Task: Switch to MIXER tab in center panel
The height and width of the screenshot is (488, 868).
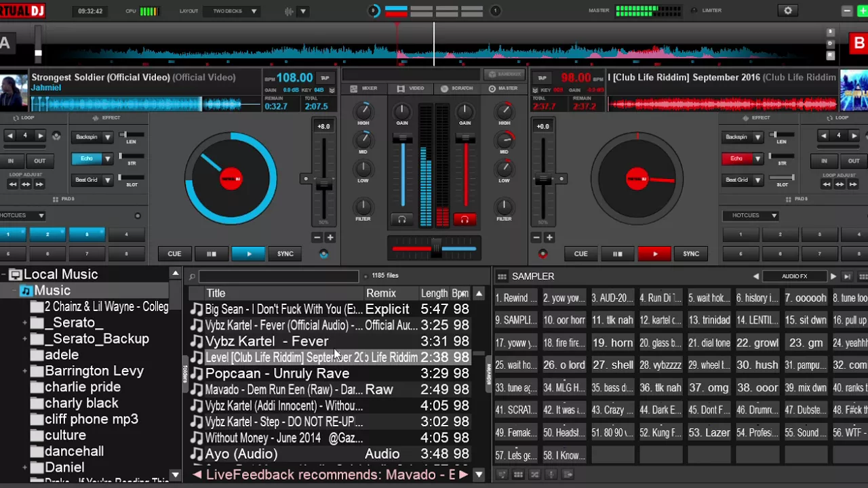Action: pyautogui.click(x=363, y=88)
